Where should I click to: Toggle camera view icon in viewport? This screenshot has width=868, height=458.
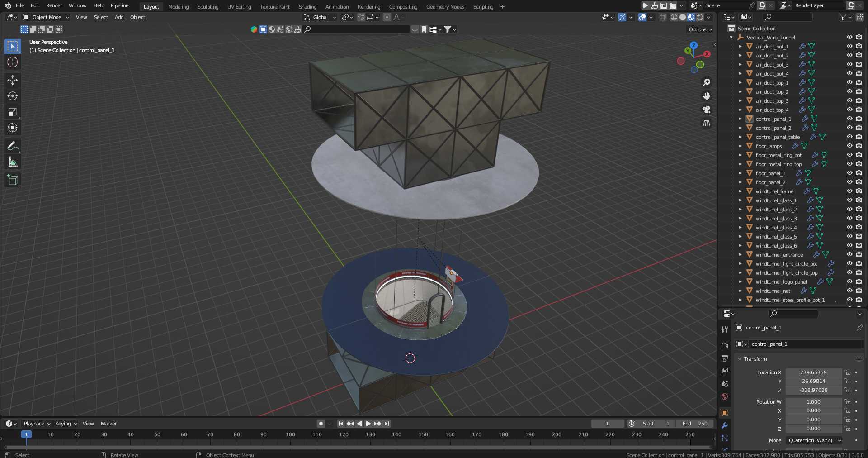pos(706,110)
